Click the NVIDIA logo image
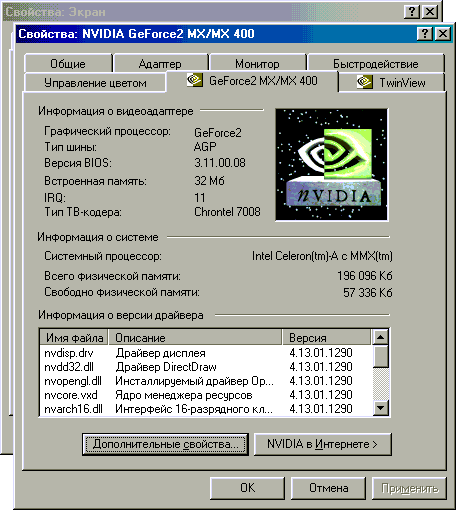 click(332, 164)
